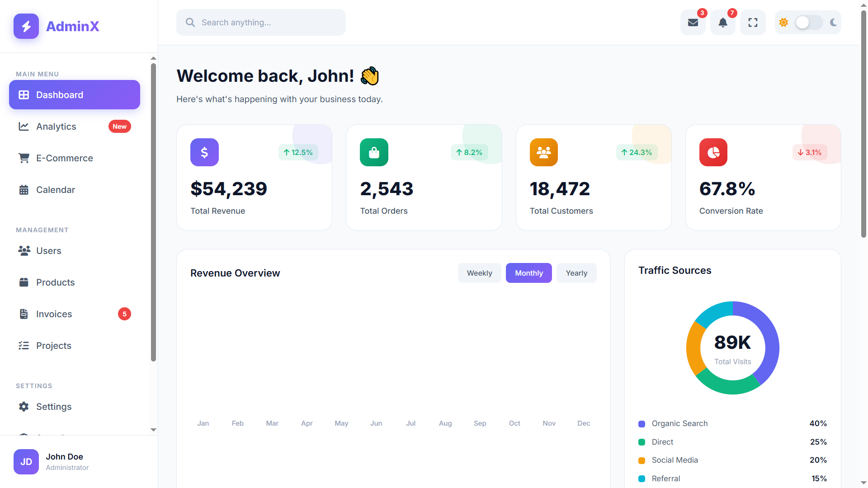
Task: Click the Referral legend entry
Action: click(x=732, y=479)
